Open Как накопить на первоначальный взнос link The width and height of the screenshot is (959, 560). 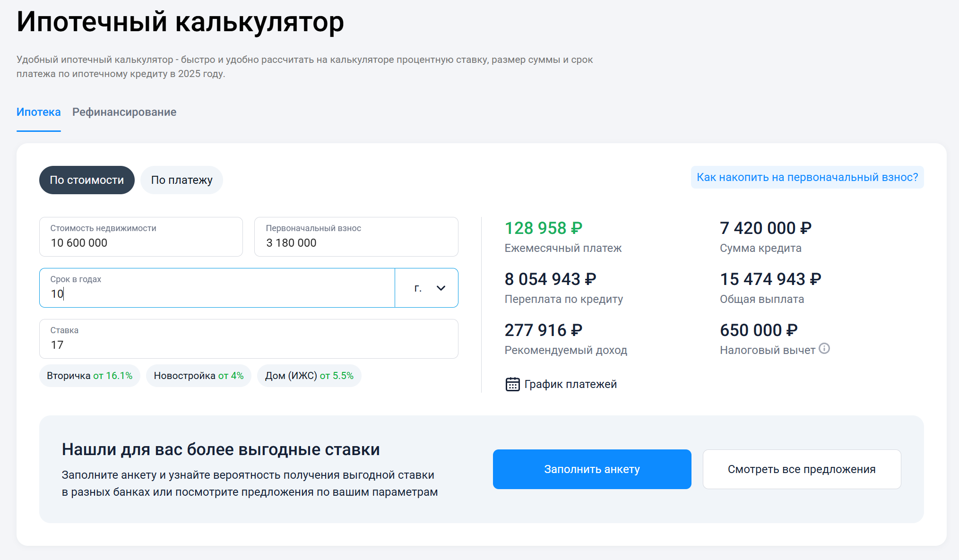pyautogui.click(x=807, y=177)
